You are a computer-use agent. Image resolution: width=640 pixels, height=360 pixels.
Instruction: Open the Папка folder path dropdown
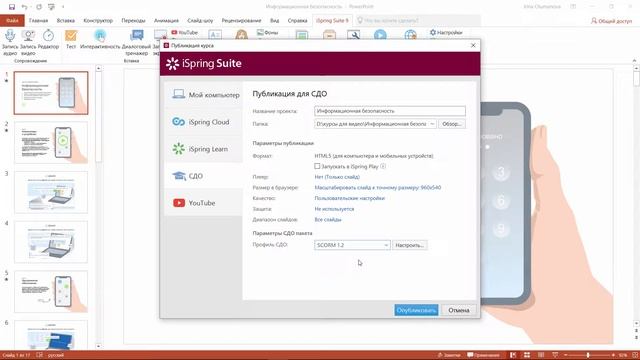(432, 124)
